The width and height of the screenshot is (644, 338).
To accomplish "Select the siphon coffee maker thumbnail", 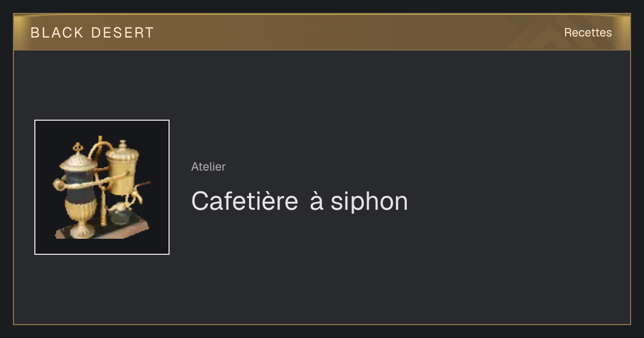I will [102, 187].
